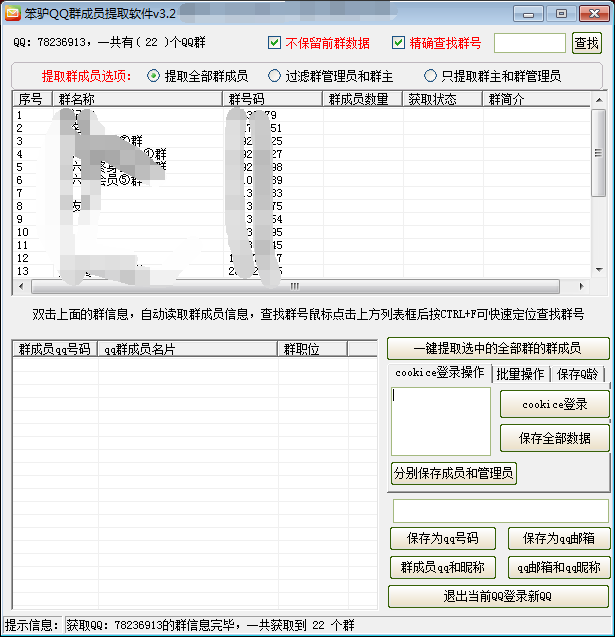Select group list row number 1
This screenshot has height=637, width=615.
click(301, 115)
